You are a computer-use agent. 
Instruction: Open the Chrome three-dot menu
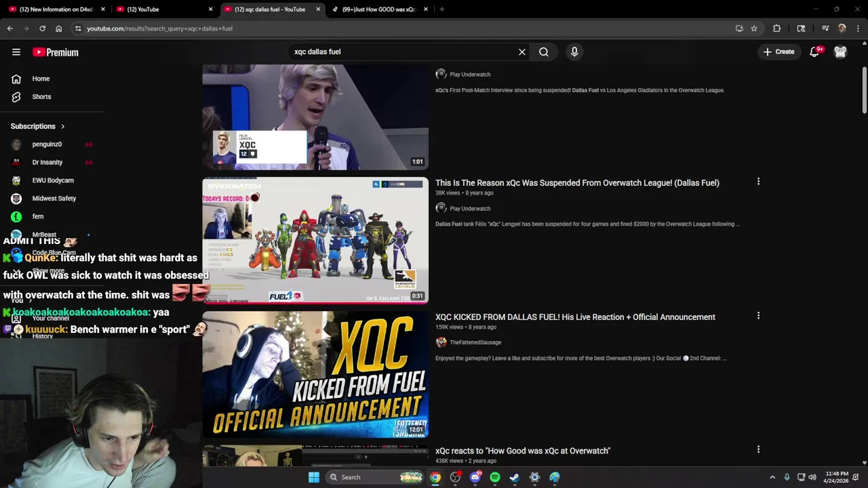859,28
